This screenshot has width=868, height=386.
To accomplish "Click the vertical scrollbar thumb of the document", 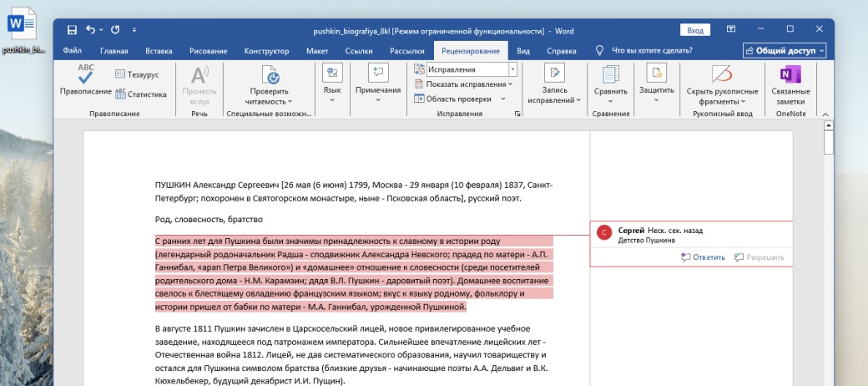I will [x=828, y=142].
